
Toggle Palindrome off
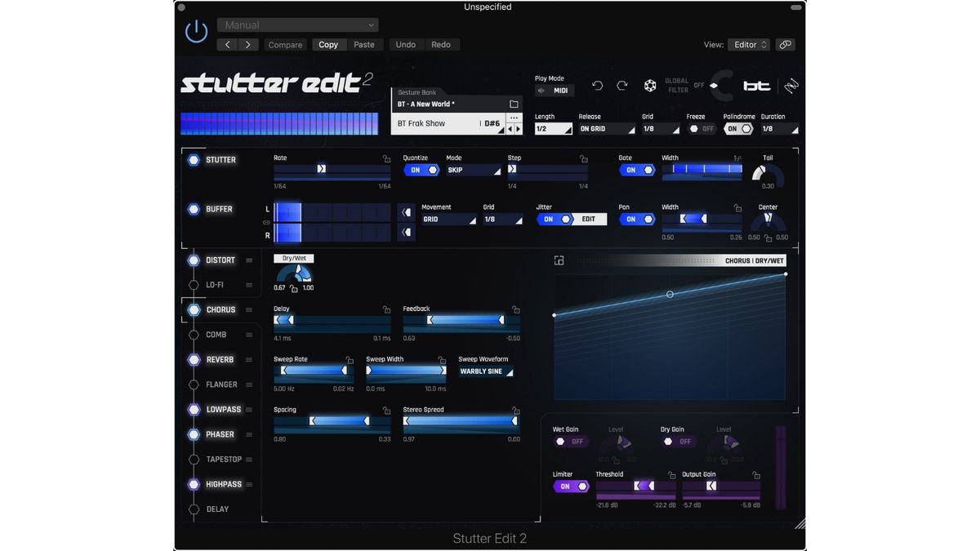tap(738, 128)
